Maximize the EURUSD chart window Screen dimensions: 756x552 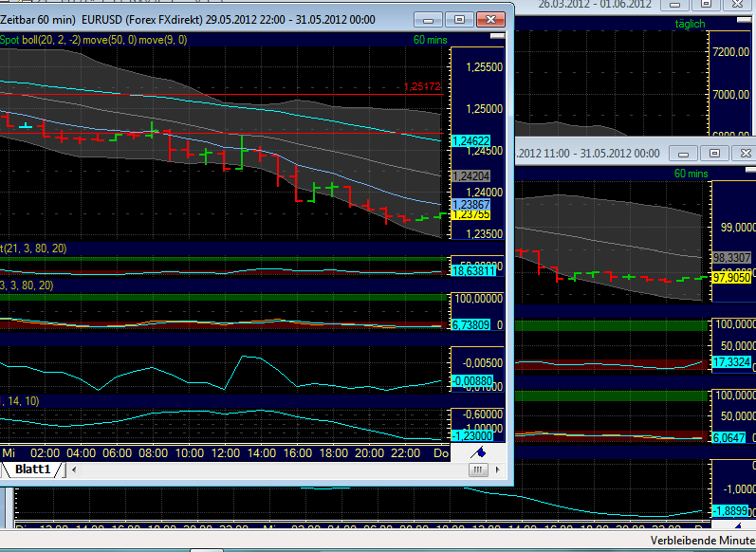[460, 19]
